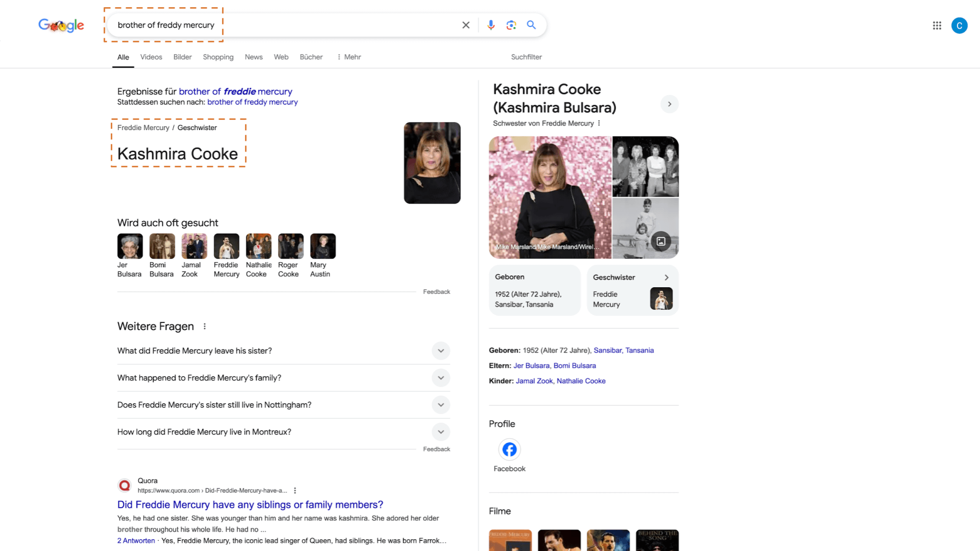Click the blue magnifier search icon
Screen dimensions: 980x551
[531, 25]
